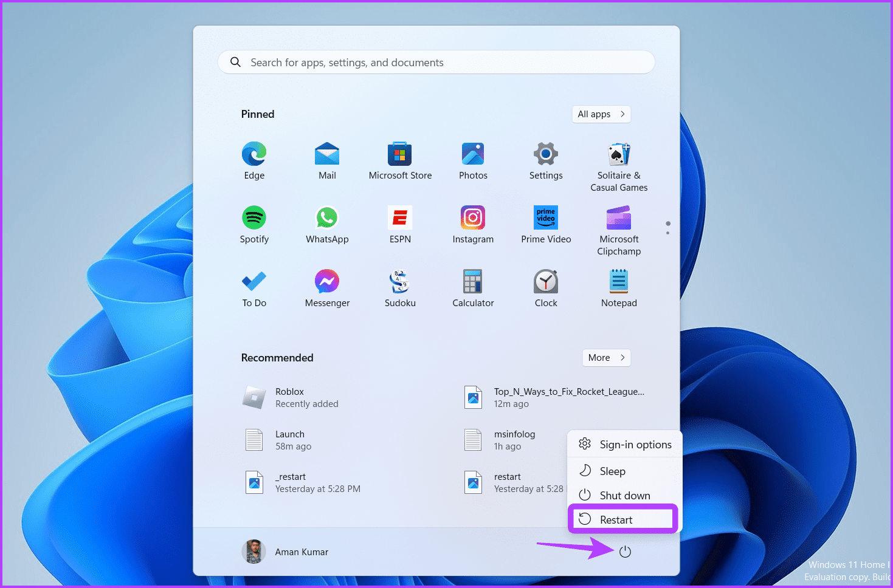
Task: Click the power button icon
Action: click(625, 552)
